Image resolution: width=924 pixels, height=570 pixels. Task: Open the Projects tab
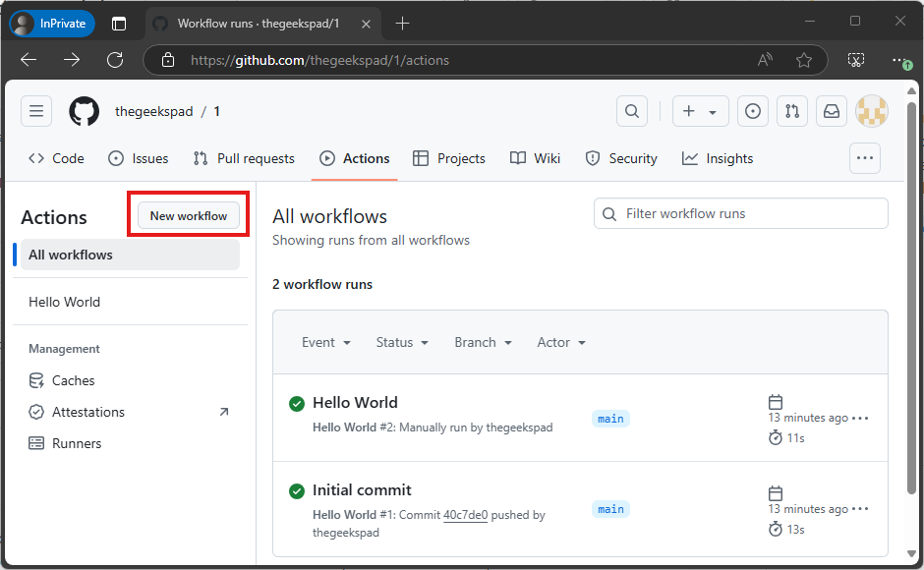click(449, 158)
